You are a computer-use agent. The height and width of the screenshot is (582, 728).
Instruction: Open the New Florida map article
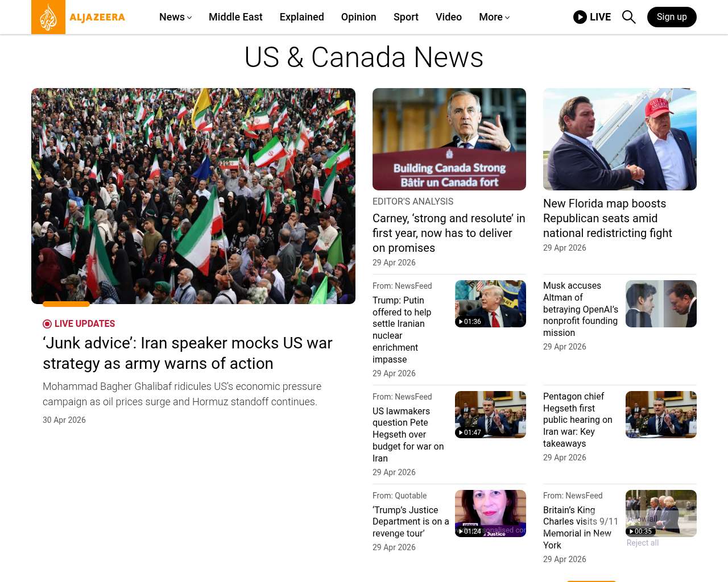pos(607,218)
